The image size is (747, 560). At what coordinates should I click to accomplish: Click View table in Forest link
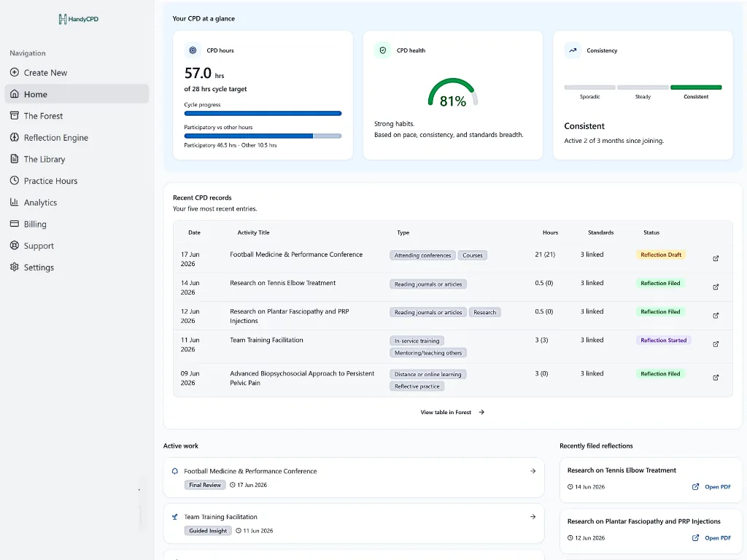point(452,413)
